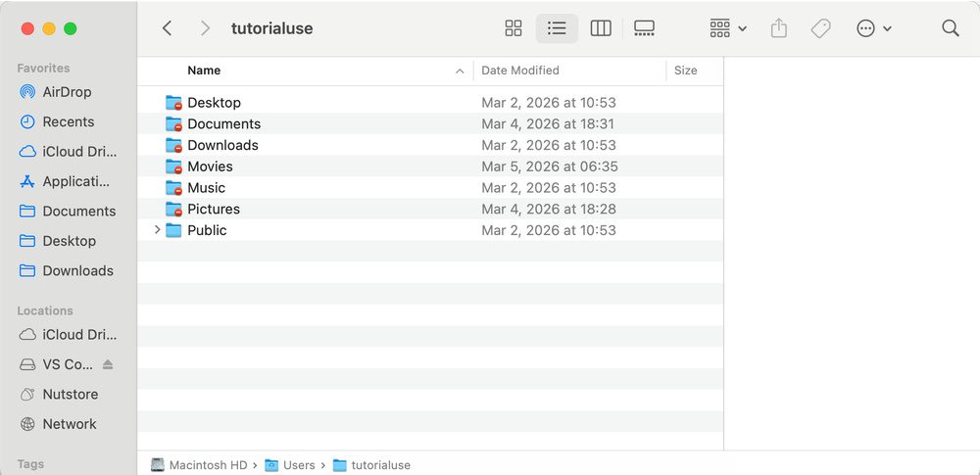The width and height of the screenshot is (980, 475).
Task: Switch to gallery view
Action: point(644,28)
